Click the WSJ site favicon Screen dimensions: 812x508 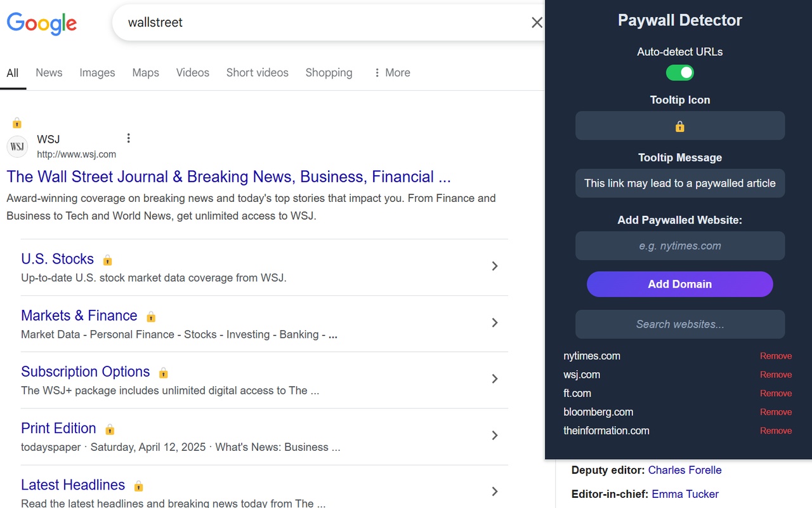pos(17,147)
